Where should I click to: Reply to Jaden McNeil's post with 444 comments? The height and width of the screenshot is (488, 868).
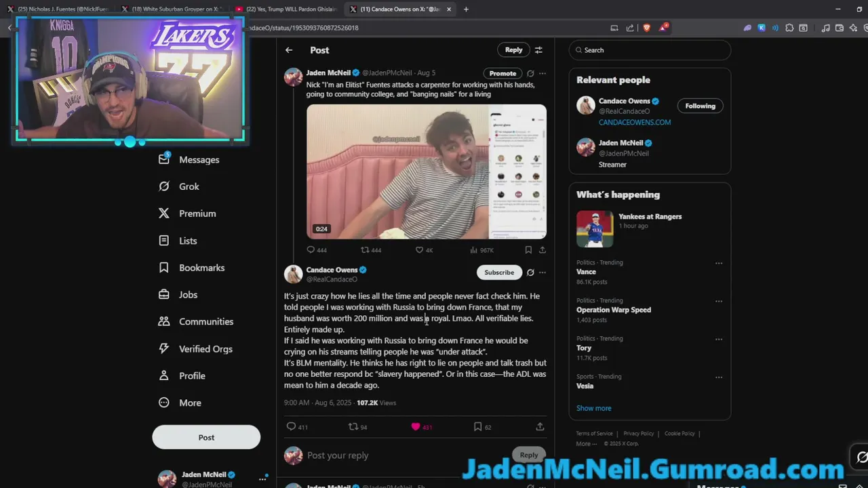pyautogui.click(x=317, y=249)
